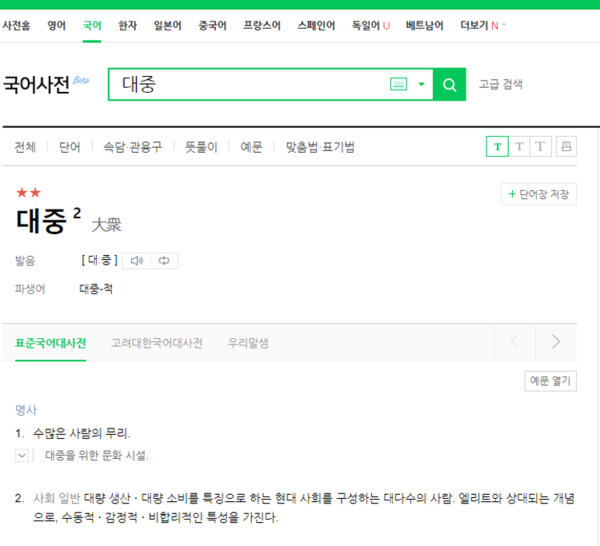Open 고급 검색 advanced search
This screenshot has height=546, width=600.
(501, 84)
